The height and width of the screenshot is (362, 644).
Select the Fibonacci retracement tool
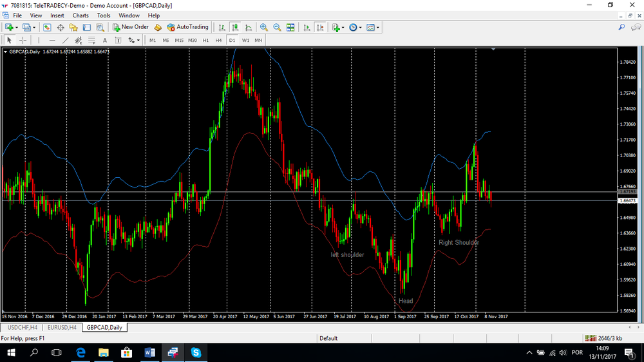pos(91,41)
